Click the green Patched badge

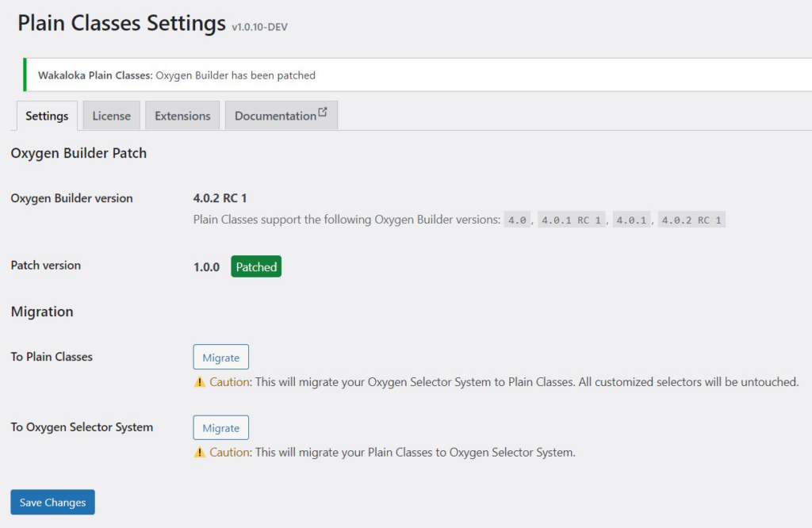[256, 266]
